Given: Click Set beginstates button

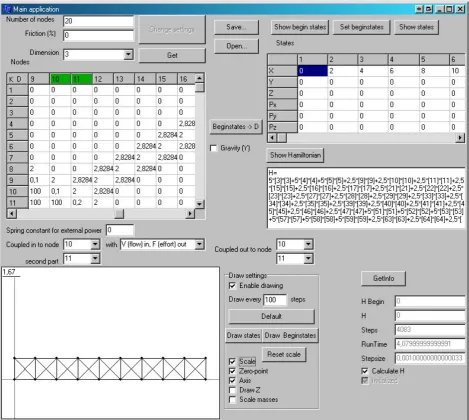Looking at the screenshot, I should pos(362,27).
